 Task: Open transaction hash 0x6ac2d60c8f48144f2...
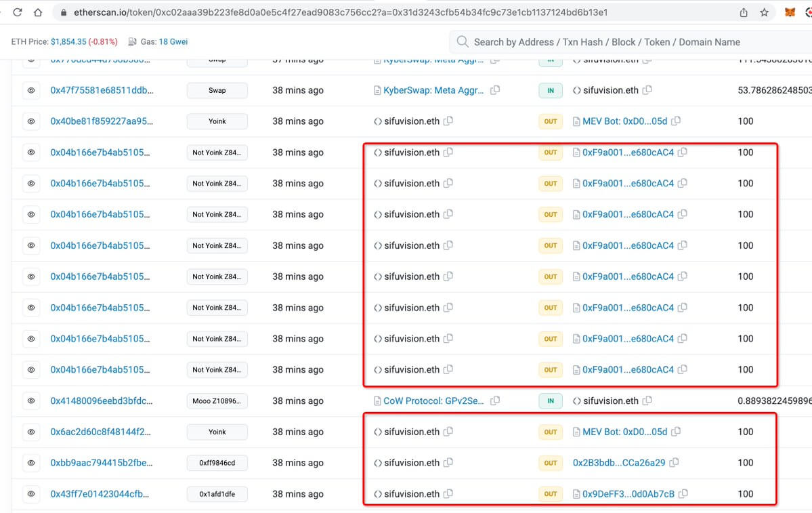pyautogui.click(x=100, y=432)
